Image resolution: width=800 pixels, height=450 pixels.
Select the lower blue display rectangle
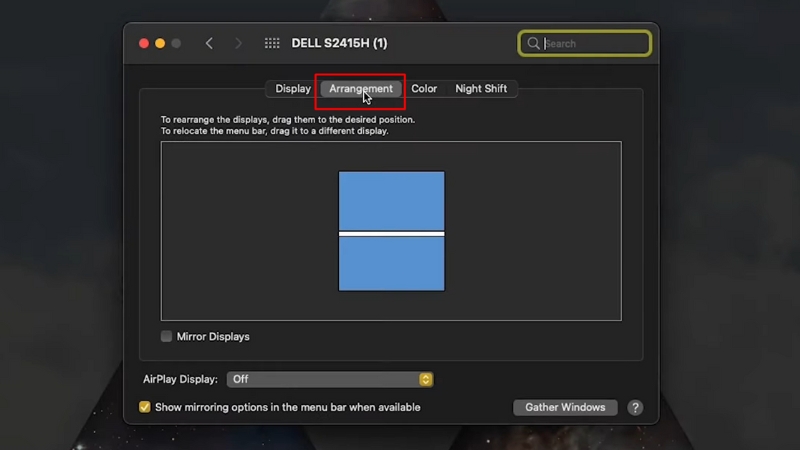pyautogui.click(x=391, y=263)
